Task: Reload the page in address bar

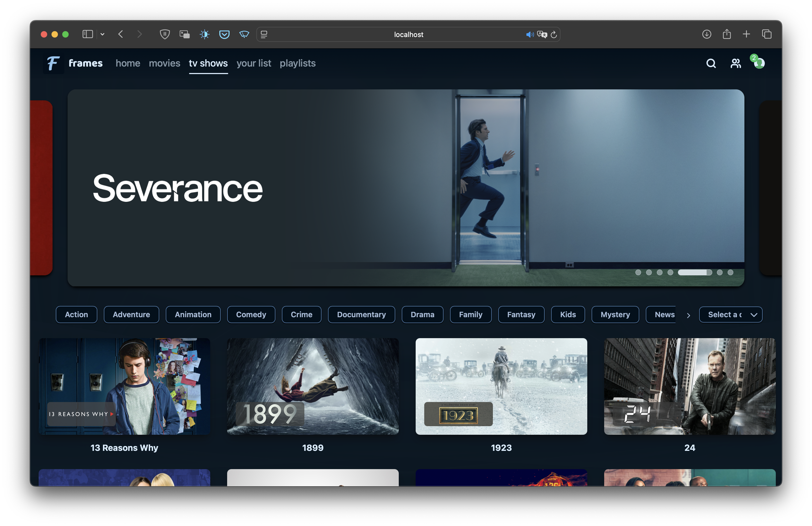Action: pos(554,34)
